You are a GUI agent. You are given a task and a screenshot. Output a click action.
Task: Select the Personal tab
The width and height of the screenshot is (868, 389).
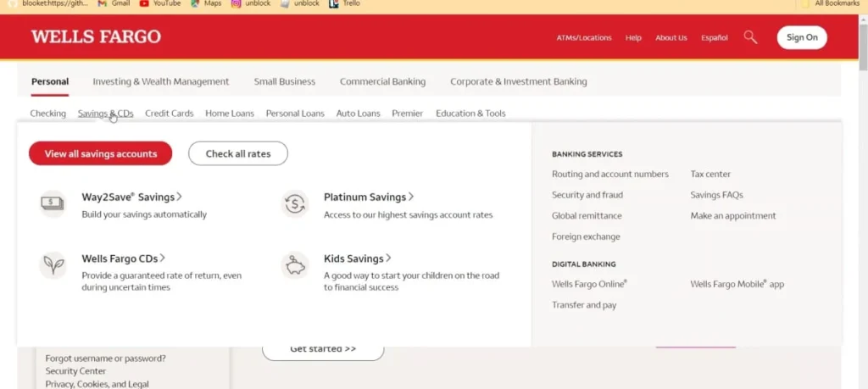click(50, 81)
